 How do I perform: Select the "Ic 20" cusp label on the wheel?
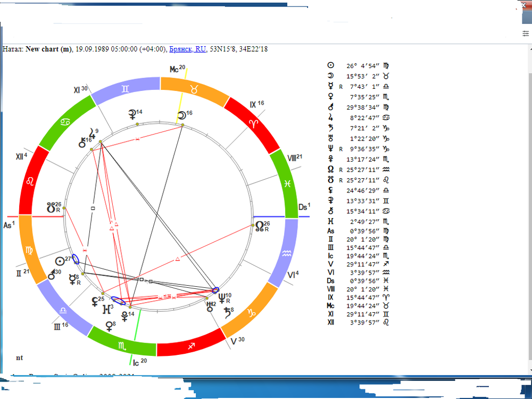140,362
